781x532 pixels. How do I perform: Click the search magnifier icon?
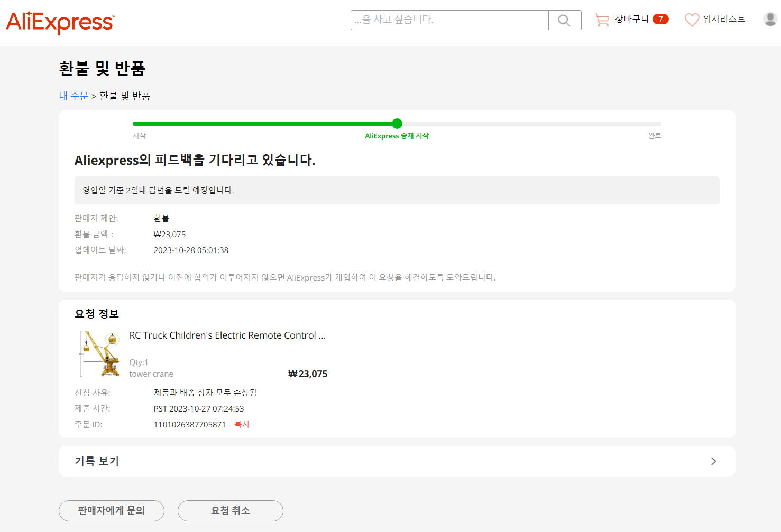[564, 20]
